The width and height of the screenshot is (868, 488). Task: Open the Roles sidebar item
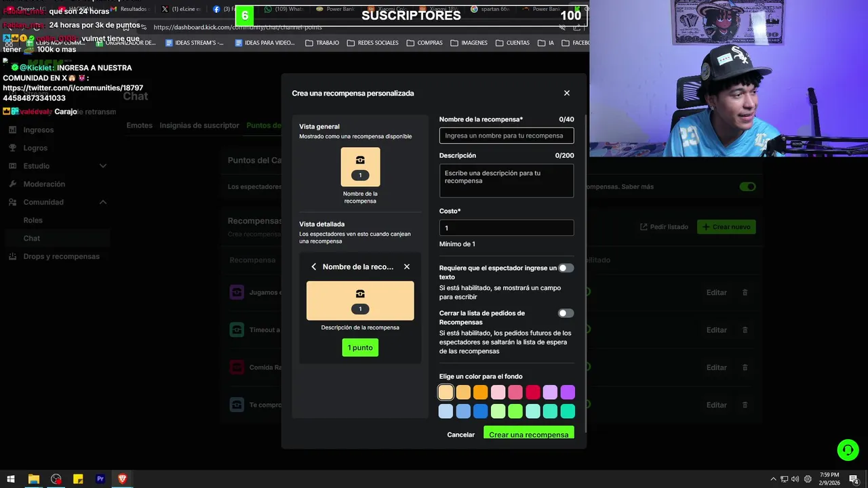pyautogui.click(x=33, y=220)
